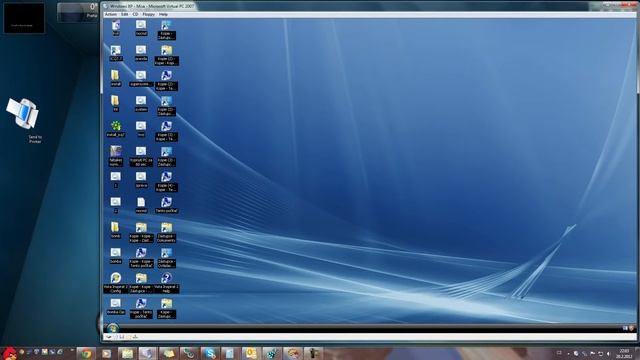Select the ICQ7.7 shortcut on the guest desktop
640x360 pixels.
116,53
